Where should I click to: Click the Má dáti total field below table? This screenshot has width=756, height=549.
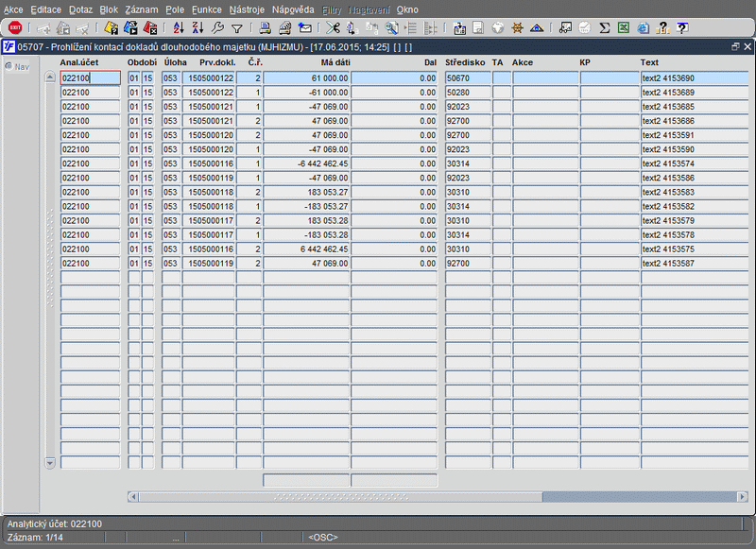[306, 480]
